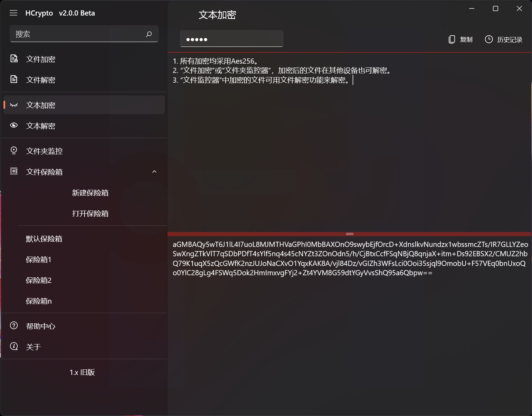Click the search magnifier icon
This screenshot has height=416, width=532.
(149, 34)
